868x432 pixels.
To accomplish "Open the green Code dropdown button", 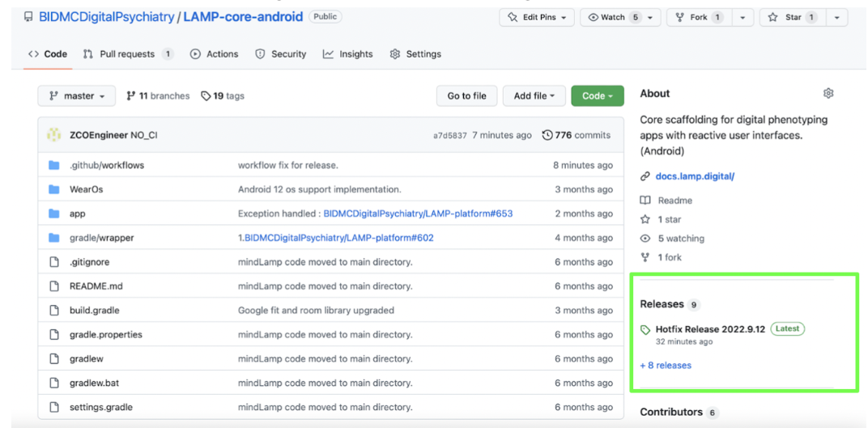I will pos(598,95).
